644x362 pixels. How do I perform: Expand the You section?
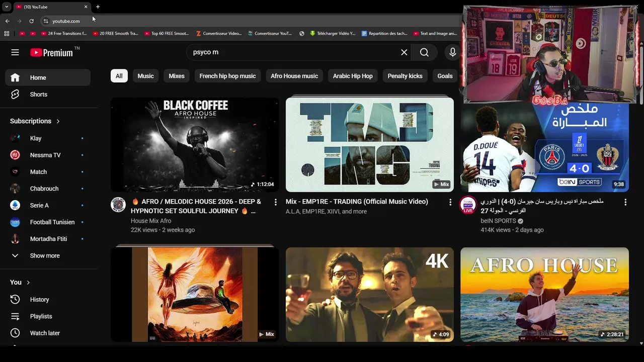click(20, 283)
